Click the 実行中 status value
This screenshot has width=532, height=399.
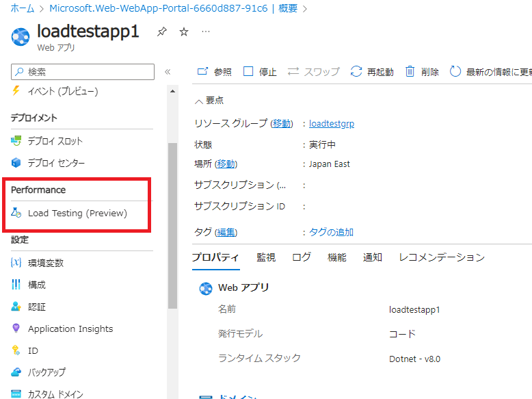322,144
